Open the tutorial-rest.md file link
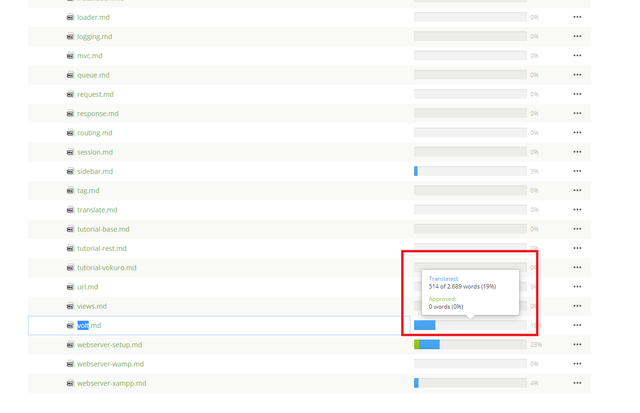The image size is (640, 413). 102,248
